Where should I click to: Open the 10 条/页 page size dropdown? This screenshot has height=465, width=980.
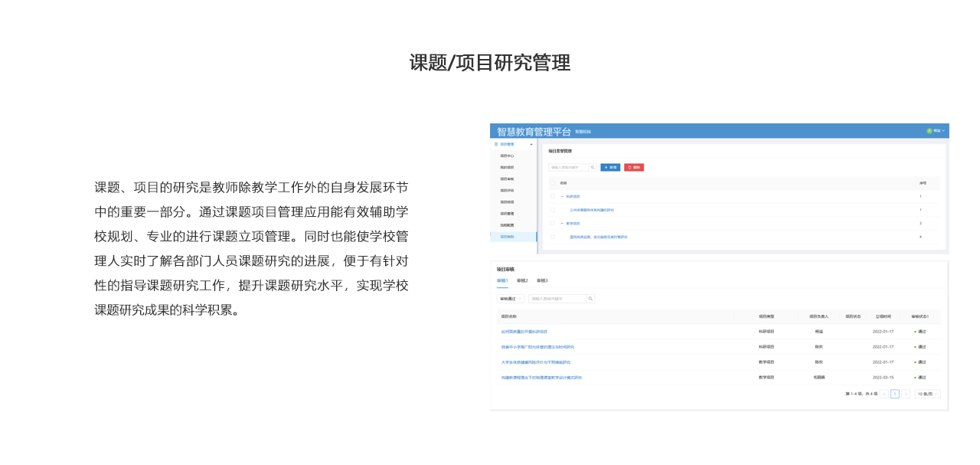pos(927,394)
